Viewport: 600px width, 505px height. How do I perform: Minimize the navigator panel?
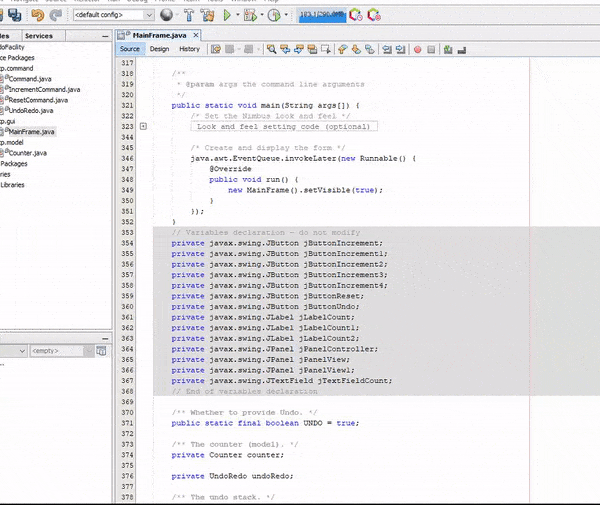(x=103, y=339)
